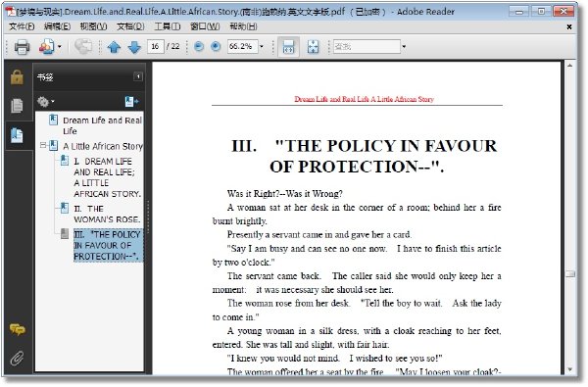
Task: Click bookmark icon beside "I. DREAM LIFE" entry
Action: pos(65,161)
